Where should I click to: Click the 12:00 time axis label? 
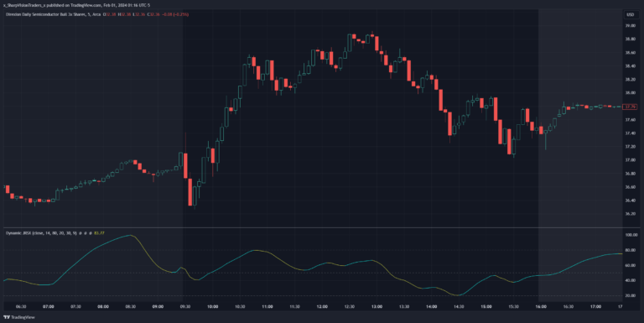(322, 306)
